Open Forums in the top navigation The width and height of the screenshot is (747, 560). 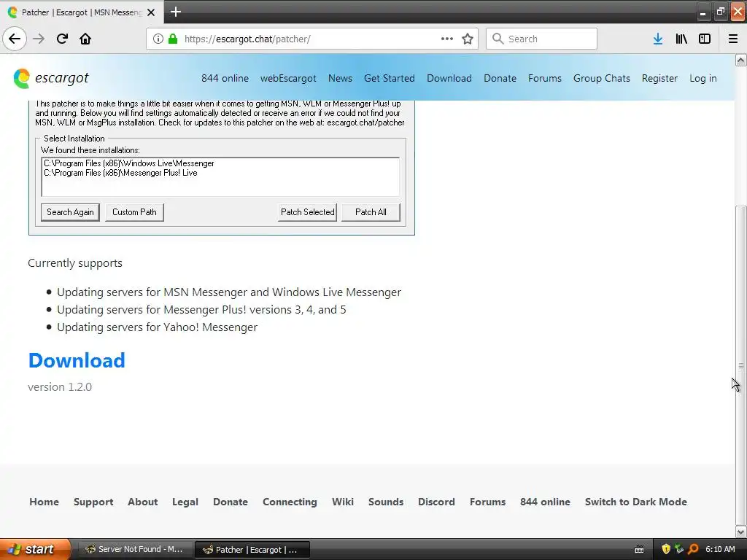click(x=544, y=78)
